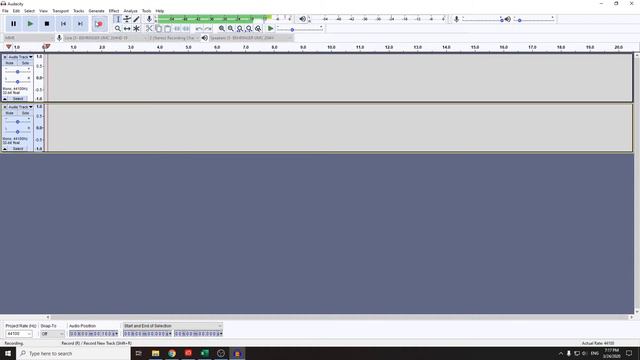Adjust the Play-at-Speed slider

coord(300,29)
